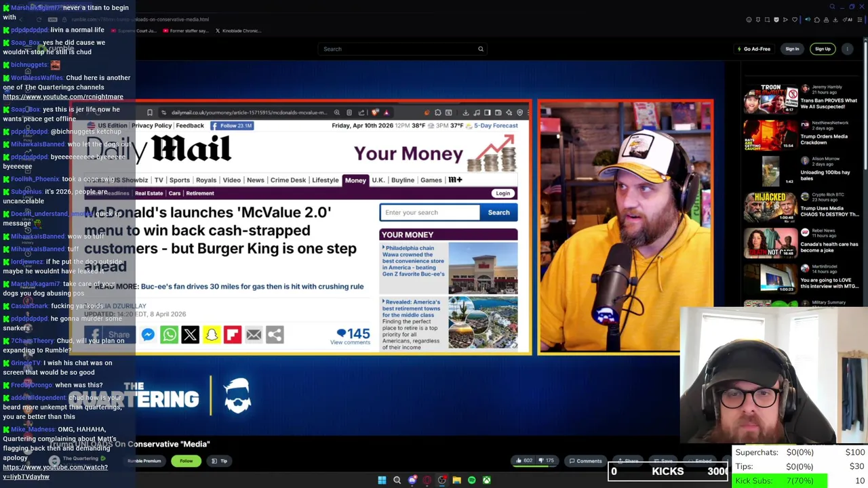This screenshot has width=868, height=488.
Task: Select the Crime Desk tab on Daily Mail
Action: 288,180
